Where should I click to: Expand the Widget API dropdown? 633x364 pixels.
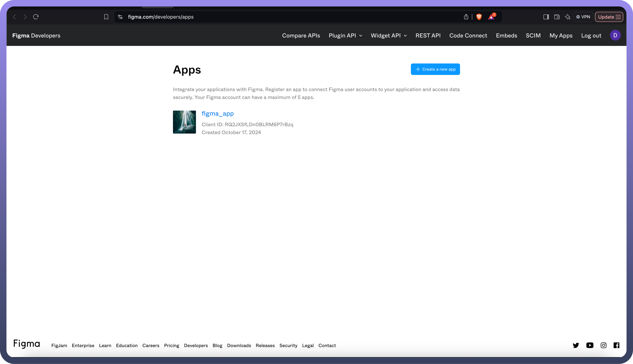coord(389,35)
